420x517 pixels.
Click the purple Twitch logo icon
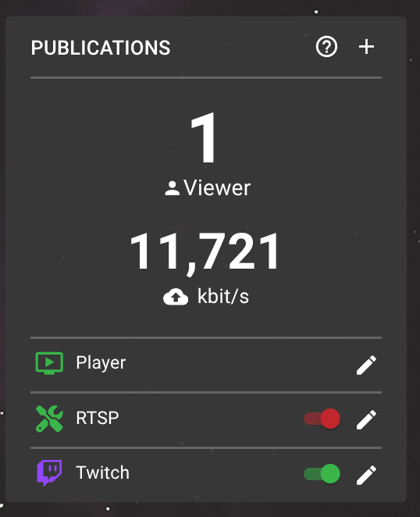click(x=49, y=473)
